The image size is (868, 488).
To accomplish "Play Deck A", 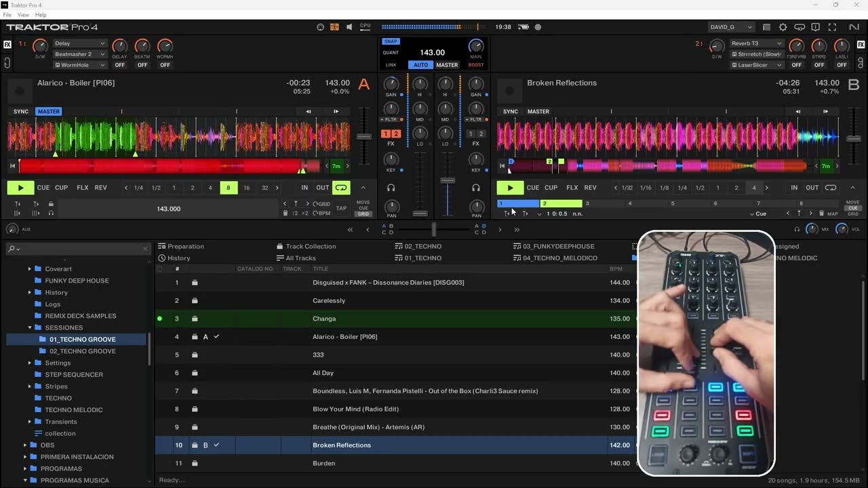I will (20, 188).
